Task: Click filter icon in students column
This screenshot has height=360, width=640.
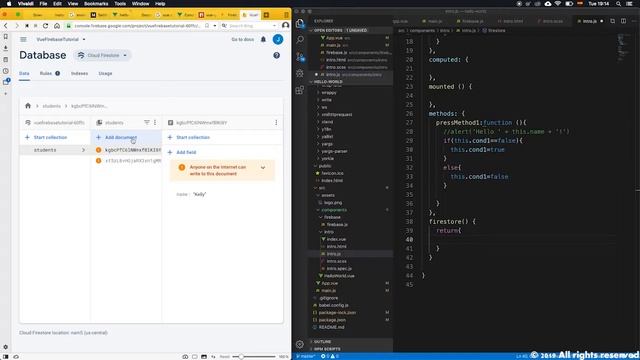Action: click(147, 122)
